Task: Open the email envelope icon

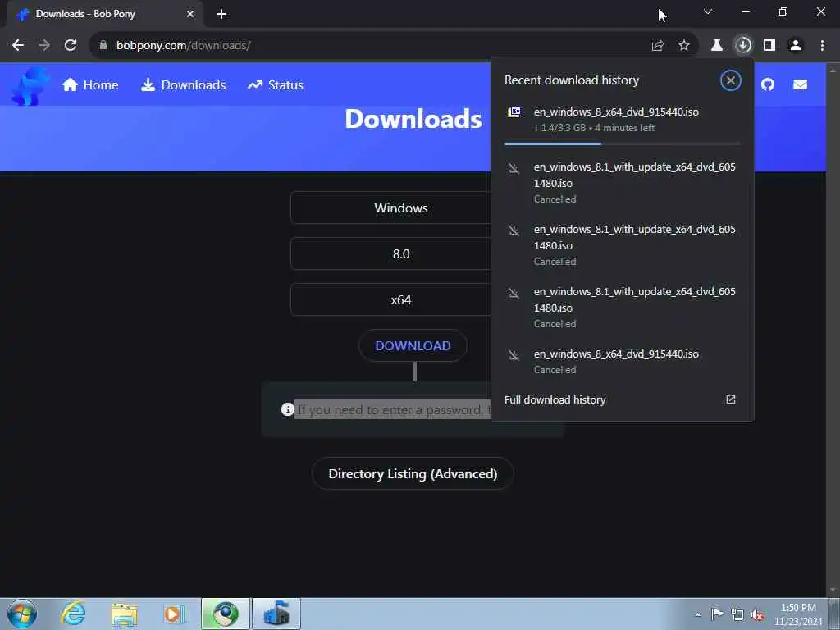Action: [x=800, y=84]
